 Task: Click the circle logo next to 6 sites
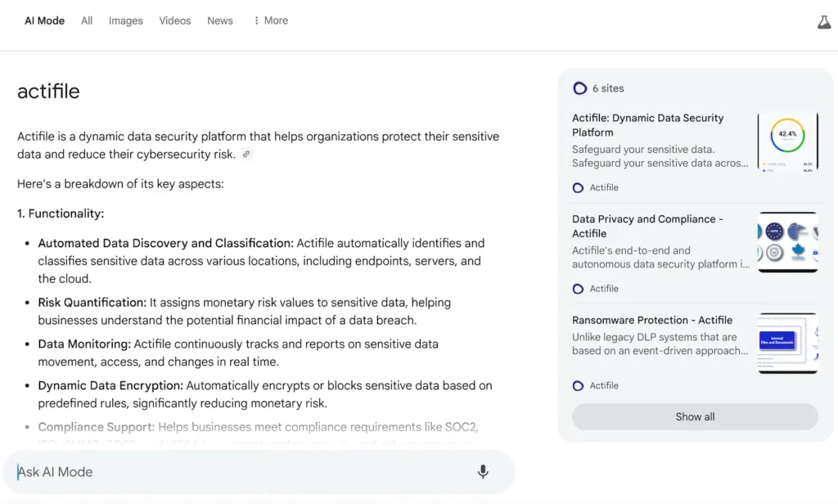[579, 88]
